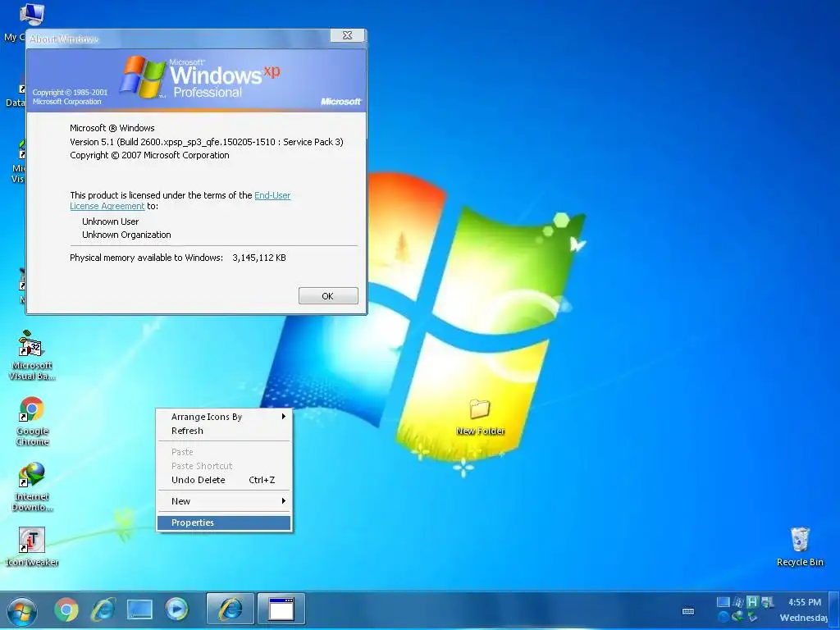840x630 pixels.
Task: Click the round blue tray icon
Action: pyautogui.click(x=724, y=617)
